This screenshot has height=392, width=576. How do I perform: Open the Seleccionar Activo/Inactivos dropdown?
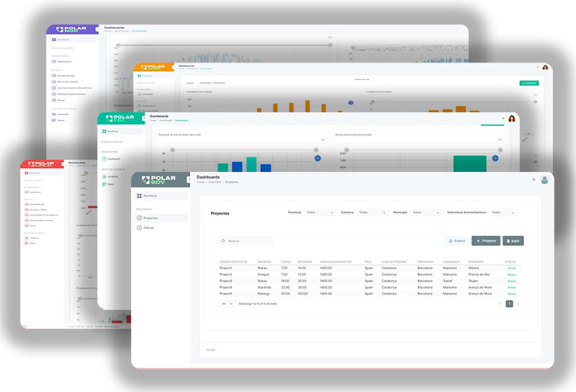coord(503,213)
